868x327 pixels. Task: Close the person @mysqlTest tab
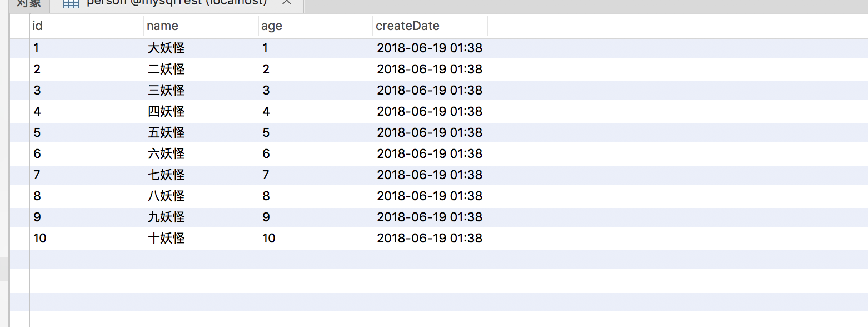click(286, 3)
